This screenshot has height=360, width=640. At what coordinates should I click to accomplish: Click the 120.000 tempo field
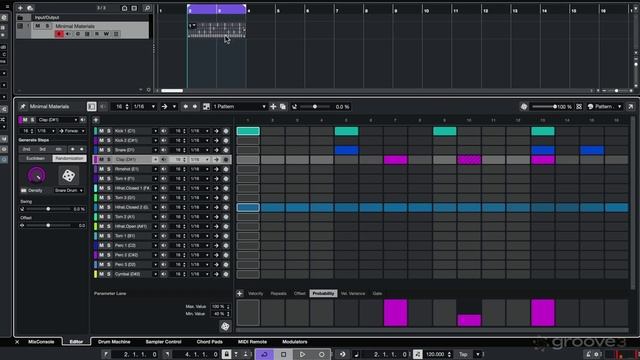pos(436,354)
